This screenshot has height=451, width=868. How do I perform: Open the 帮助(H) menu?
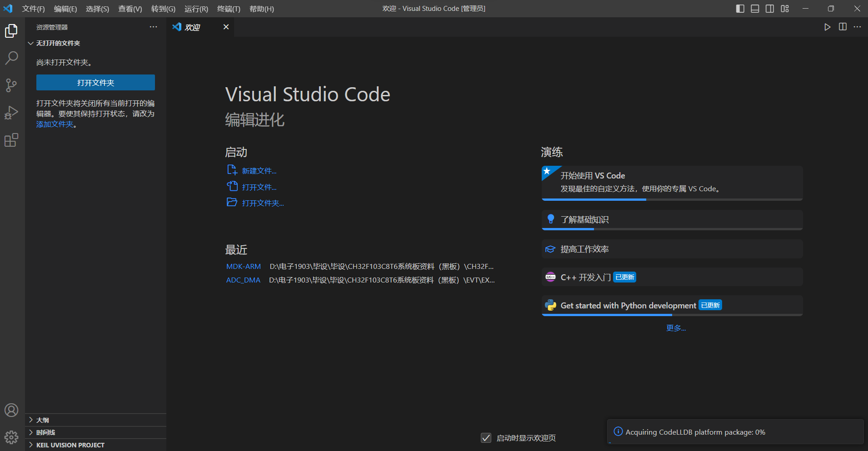pos(261,9)
